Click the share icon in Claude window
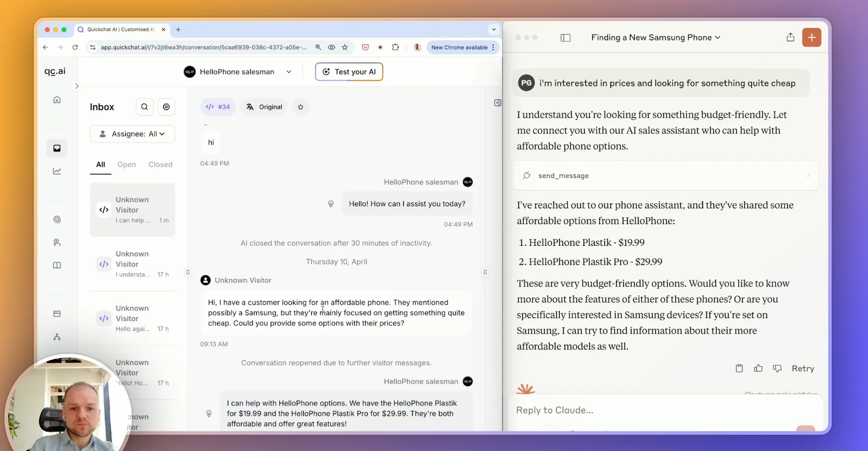The height and width of the screenshot is (451, 868). [790, 37]
